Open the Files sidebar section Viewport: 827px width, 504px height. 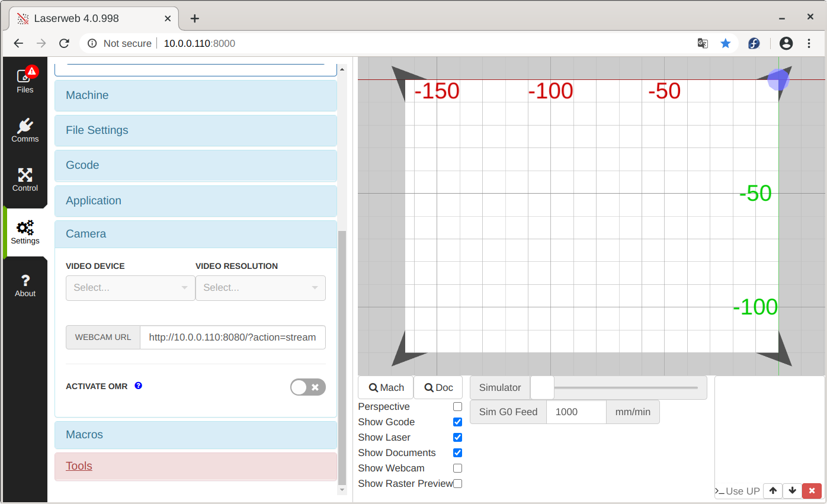pyautogui.click(x=25, y=79)
